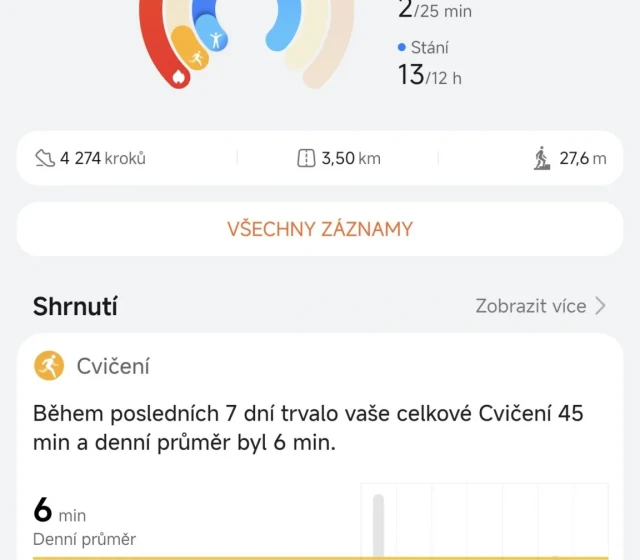The image size is (640, 560).
Task: Tap the running figure icon on the yellow ring
Action: click(x=196, y=59)
